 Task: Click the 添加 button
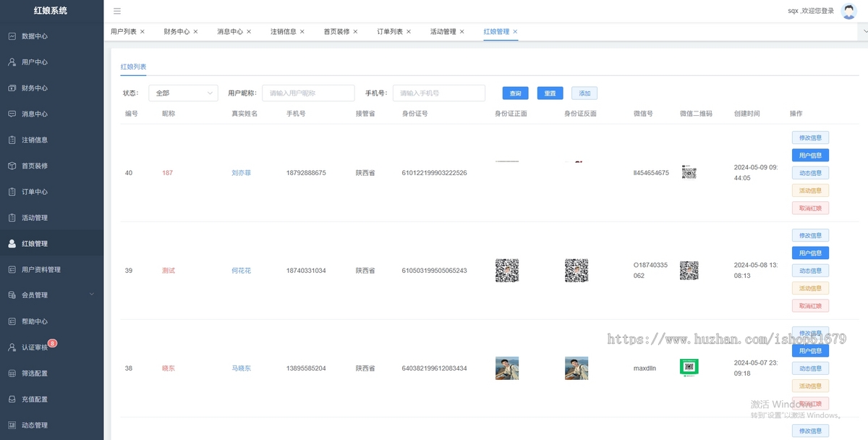(x=584, y=93)
